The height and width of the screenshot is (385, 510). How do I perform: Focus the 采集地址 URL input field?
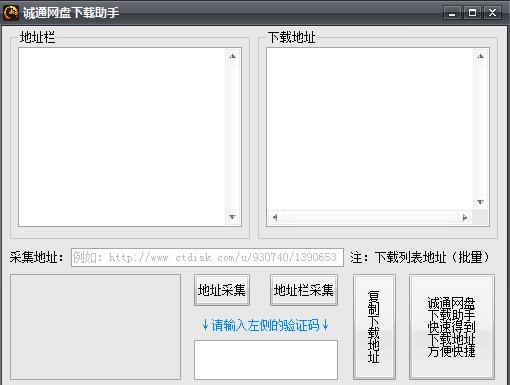click(x=207, y=257)
